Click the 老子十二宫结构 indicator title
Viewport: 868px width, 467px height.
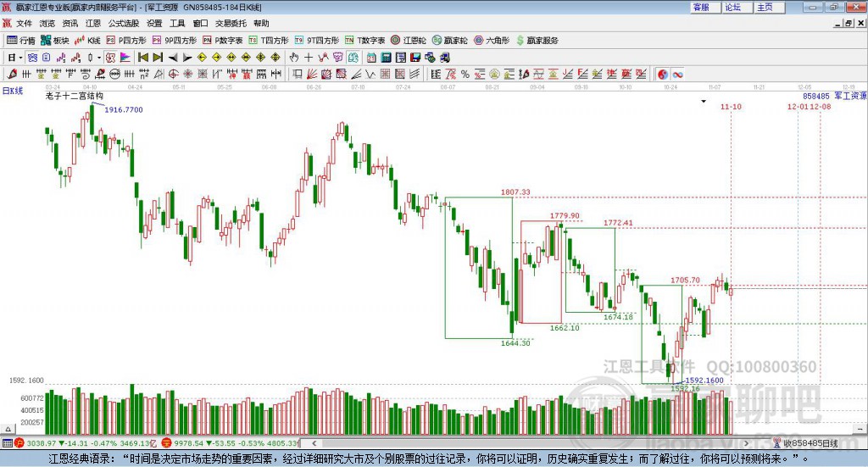(x=75, y=96)
